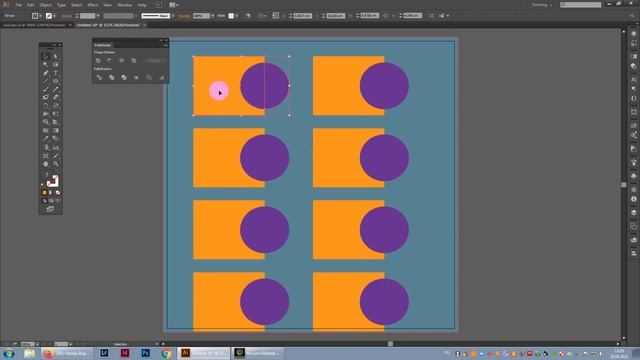The width and height of the screenshot is (640, 360).
Task: Select the Zoom tool
Action: (56, 164)
